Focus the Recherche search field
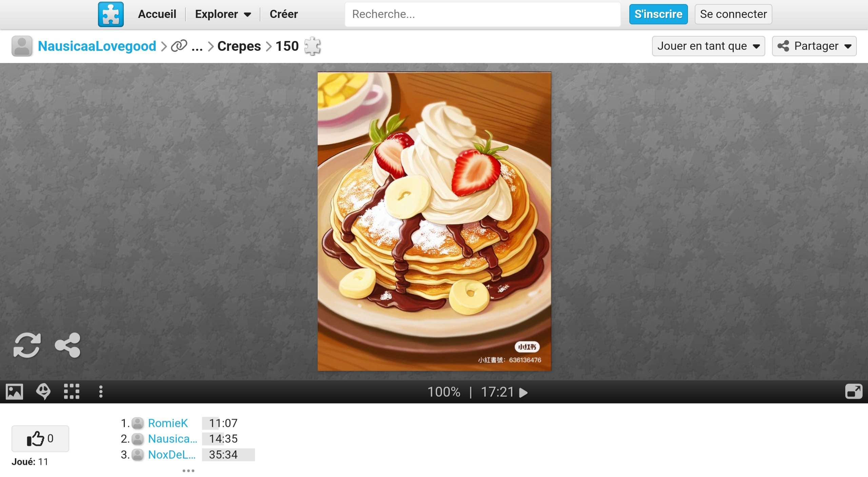The image size is (868, 477). click(x=483, y=14)
